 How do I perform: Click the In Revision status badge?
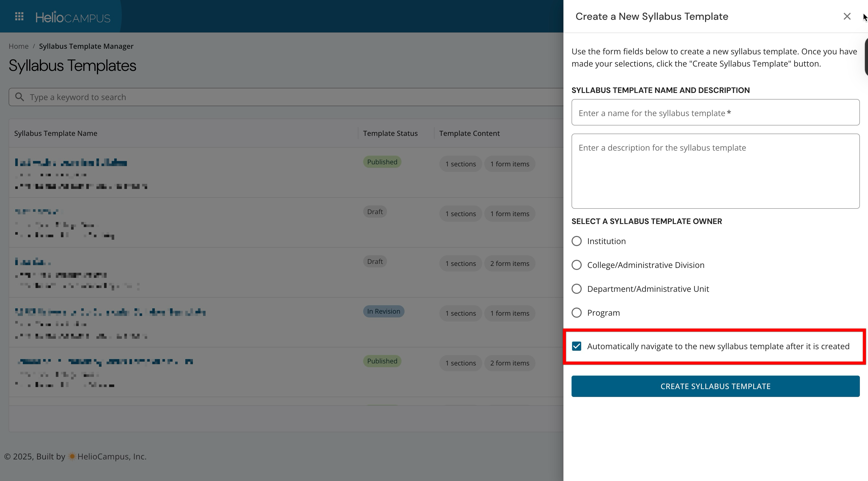[383, 311]
